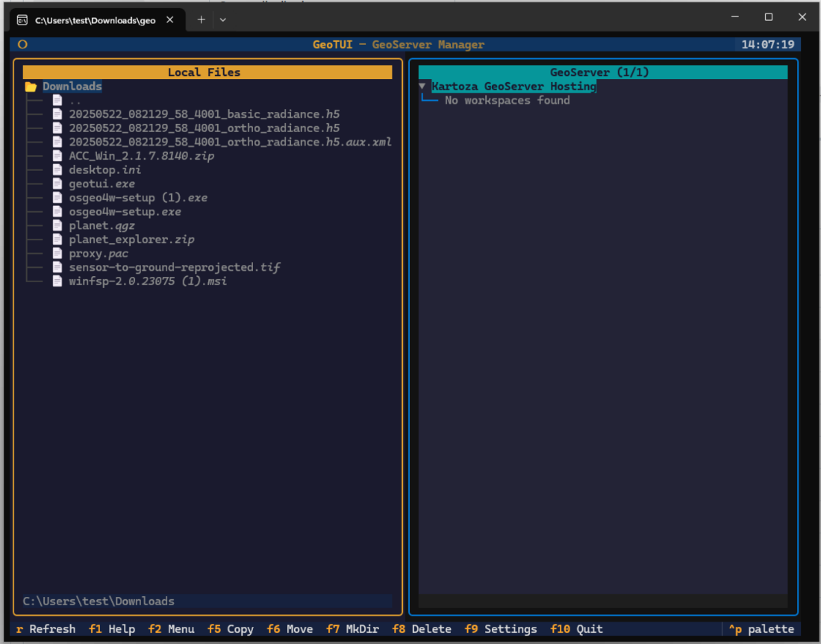Open the terminal profiles dropdown arrow

[223, 20]
